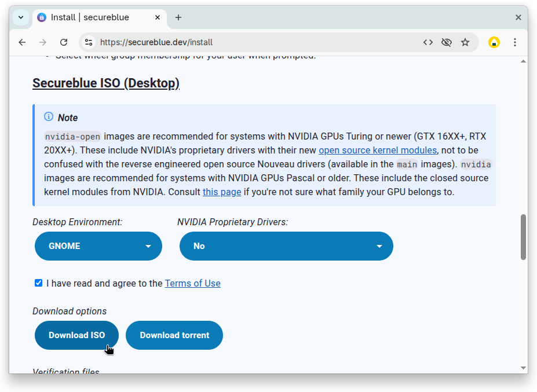Click the forward navigation arrow
Viewport: 537px width, 392px height.
[43, 42]
